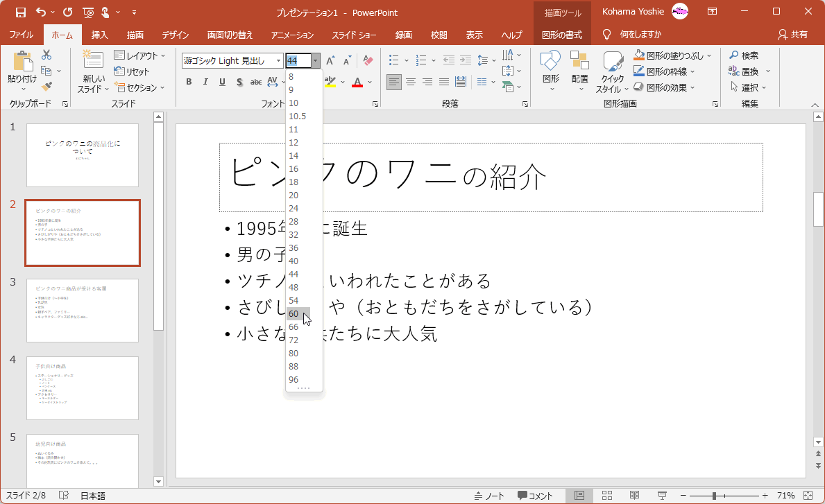Click the 共有 share button
This screenshot has height=504, width=825.
click(x=793, y=35)
